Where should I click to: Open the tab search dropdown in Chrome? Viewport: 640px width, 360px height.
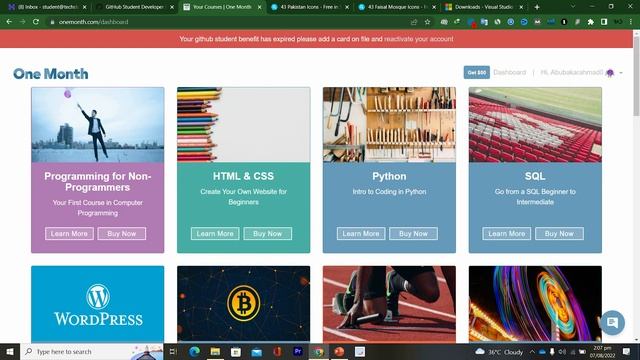573,7
